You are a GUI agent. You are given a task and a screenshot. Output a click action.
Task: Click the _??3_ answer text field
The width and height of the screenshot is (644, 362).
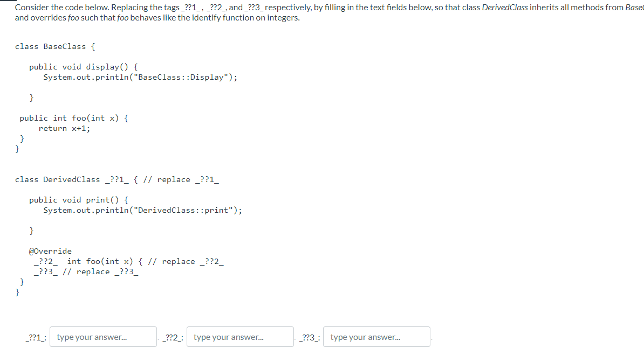point(376,337)
